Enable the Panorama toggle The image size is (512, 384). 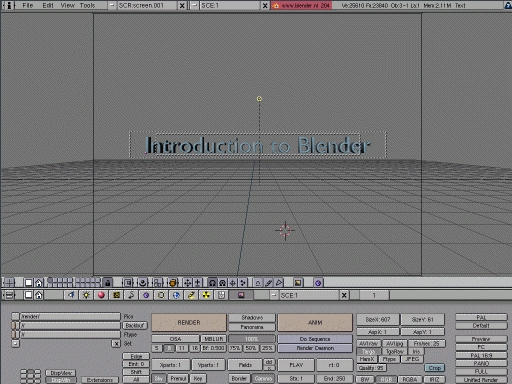click(252, 327)
